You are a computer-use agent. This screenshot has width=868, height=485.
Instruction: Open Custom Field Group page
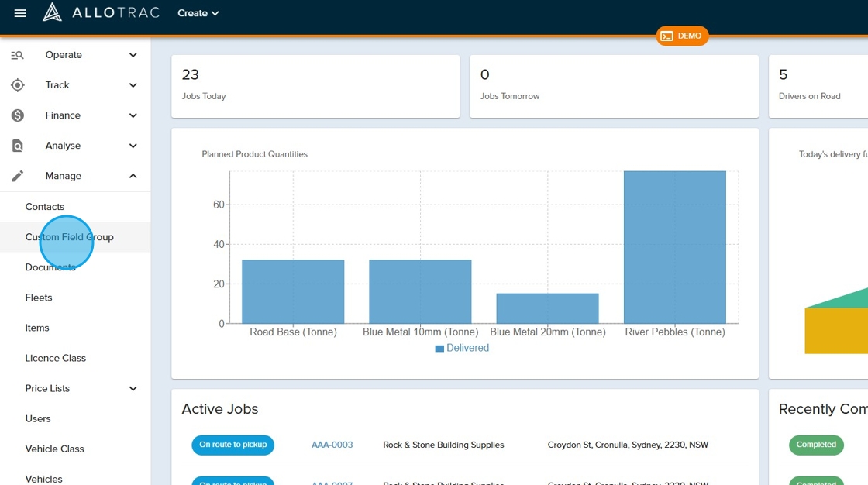[x=69, y=237]
